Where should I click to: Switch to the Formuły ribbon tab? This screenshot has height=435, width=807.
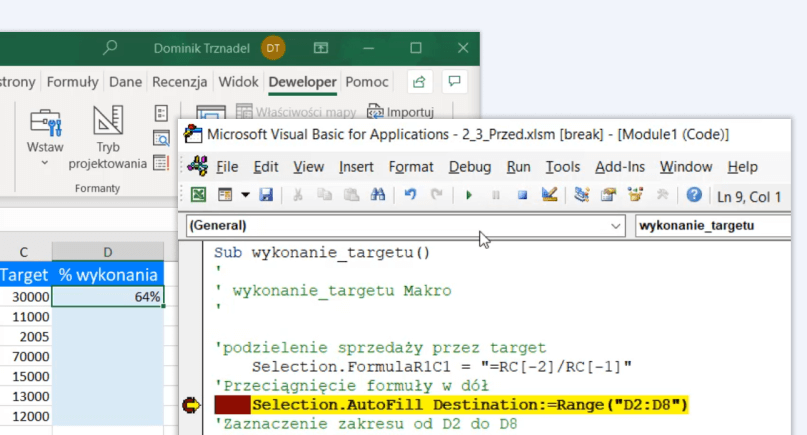(x=72, y=82)
